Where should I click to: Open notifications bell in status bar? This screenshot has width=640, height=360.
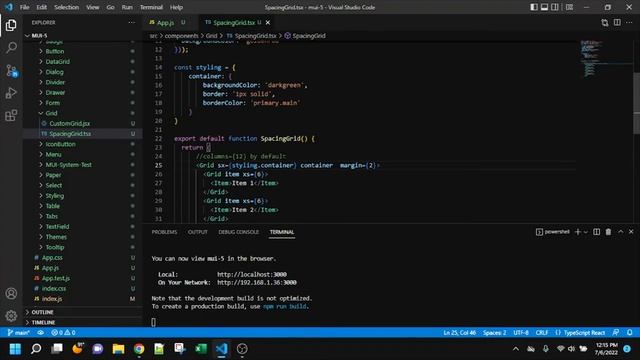[x=630, y=333]
